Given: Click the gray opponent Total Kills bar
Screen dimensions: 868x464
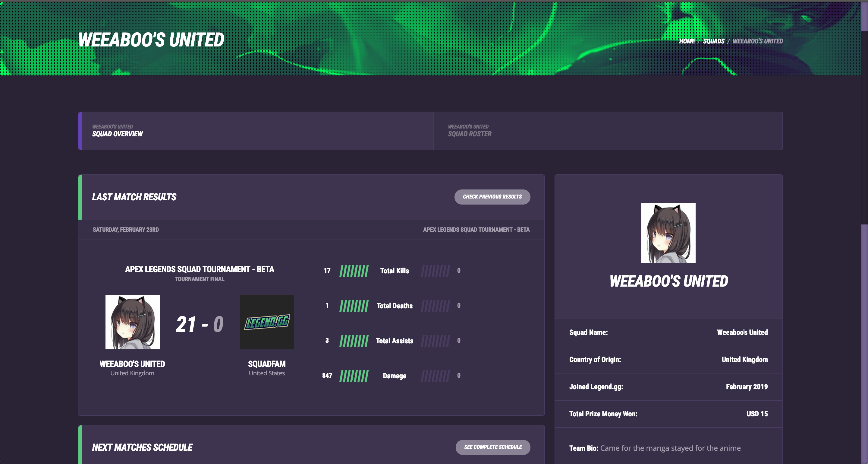Looking at the screenshot, I should tap(435, 271).
